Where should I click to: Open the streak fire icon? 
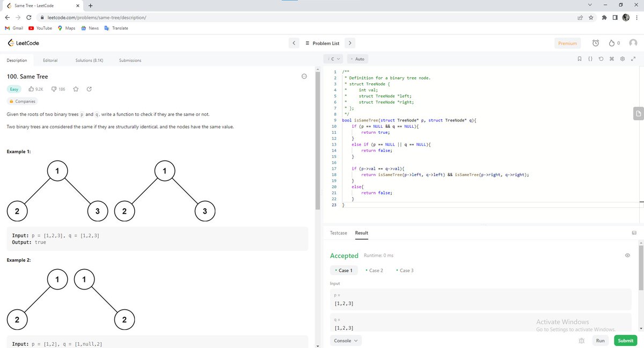pyautogui.click(x=612, y=43)
